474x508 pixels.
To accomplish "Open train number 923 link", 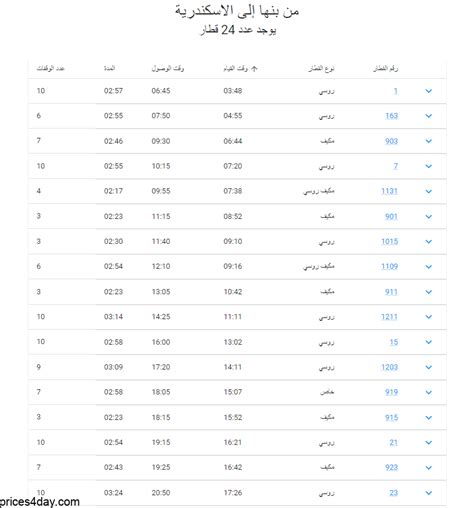I will [391, 468].
